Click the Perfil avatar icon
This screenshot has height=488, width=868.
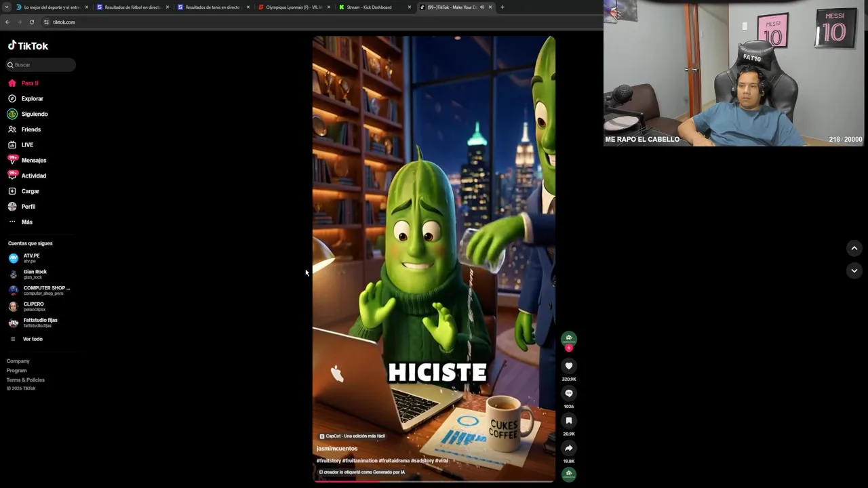12,207
